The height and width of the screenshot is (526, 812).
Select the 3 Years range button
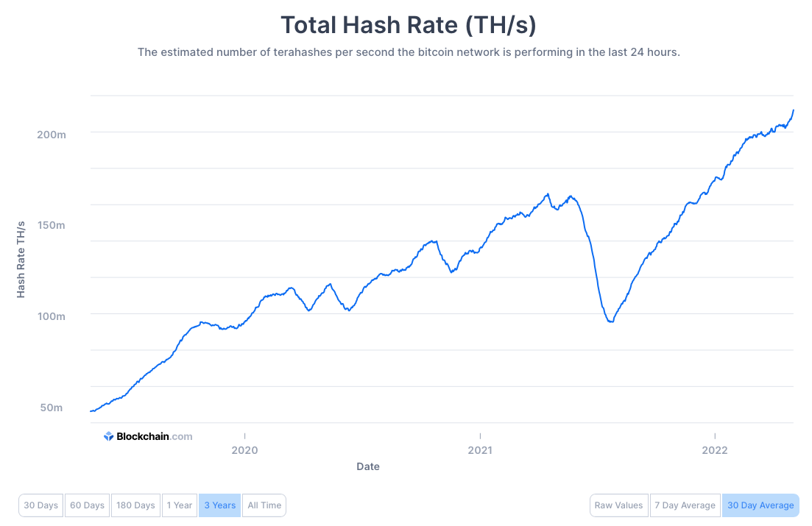pos(220,505)
